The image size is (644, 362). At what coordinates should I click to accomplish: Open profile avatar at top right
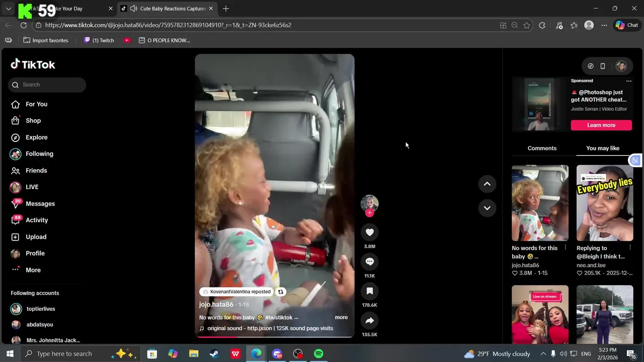[x=621, y=66]
